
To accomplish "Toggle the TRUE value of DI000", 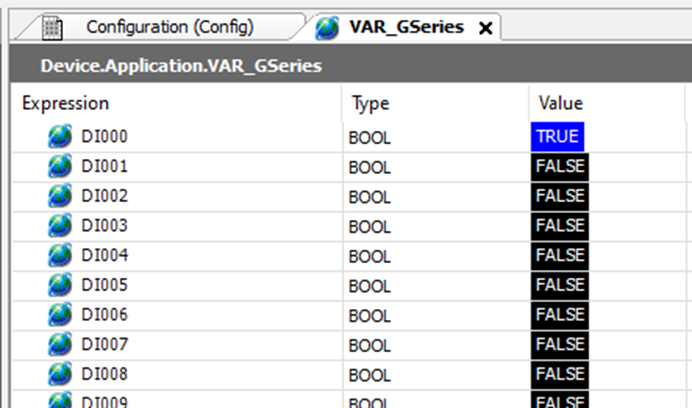I will point(556,136).
